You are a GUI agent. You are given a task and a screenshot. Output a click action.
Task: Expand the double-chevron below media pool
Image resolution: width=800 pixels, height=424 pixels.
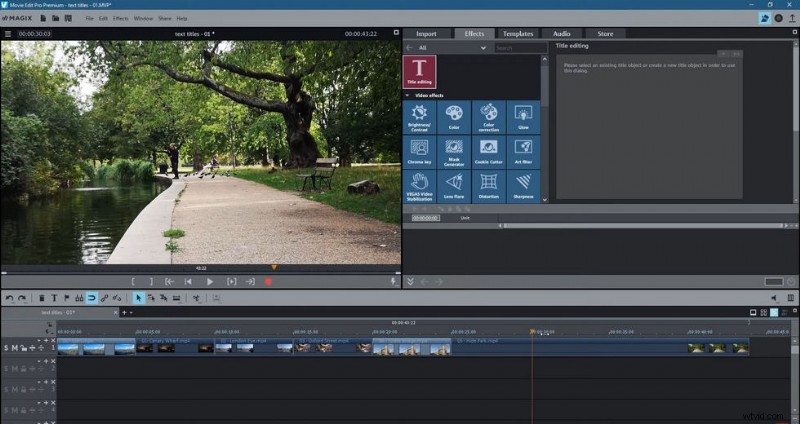pos(410,282)
